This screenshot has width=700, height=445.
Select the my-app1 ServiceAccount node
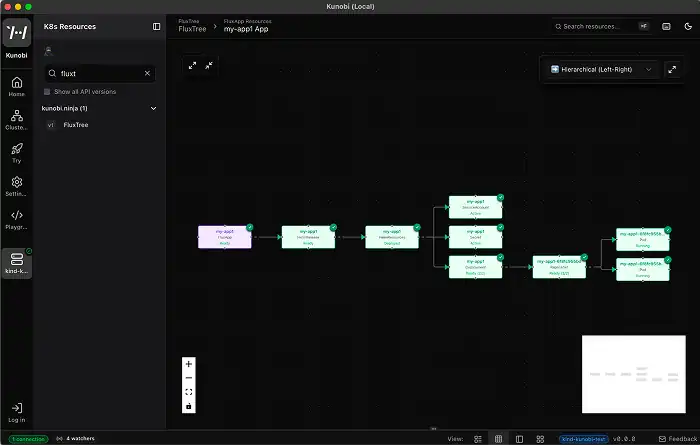[x=475, y=207]
